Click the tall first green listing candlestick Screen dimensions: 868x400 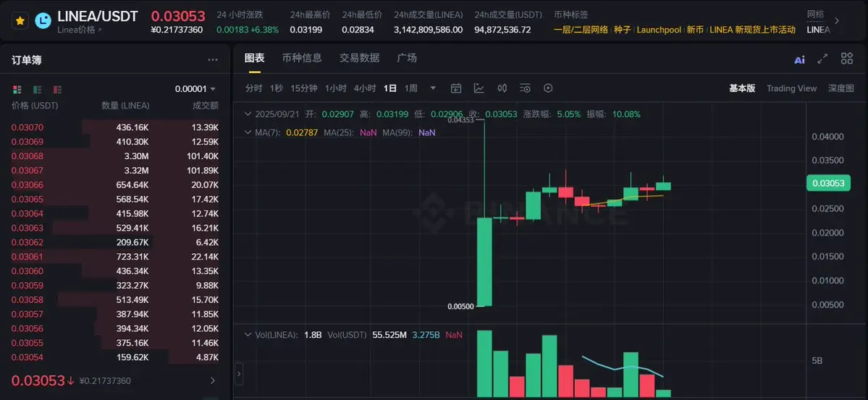[x=484, y=261]
